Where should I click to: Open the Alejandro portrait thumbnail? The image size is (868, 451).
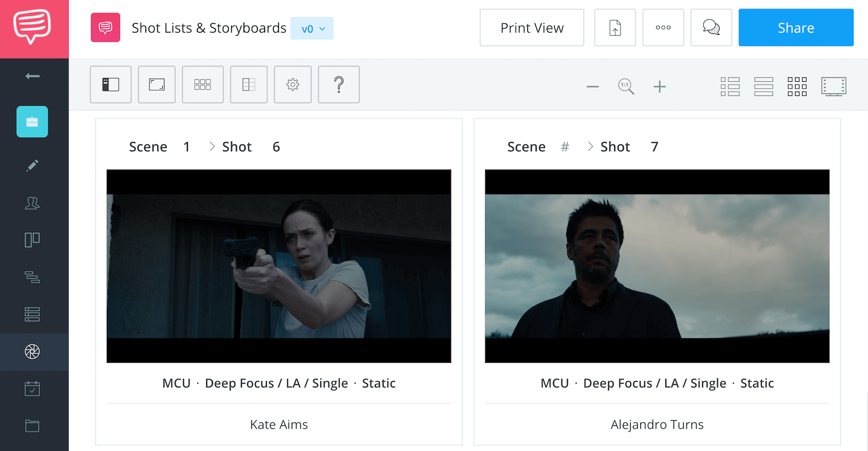coord(657,266)
